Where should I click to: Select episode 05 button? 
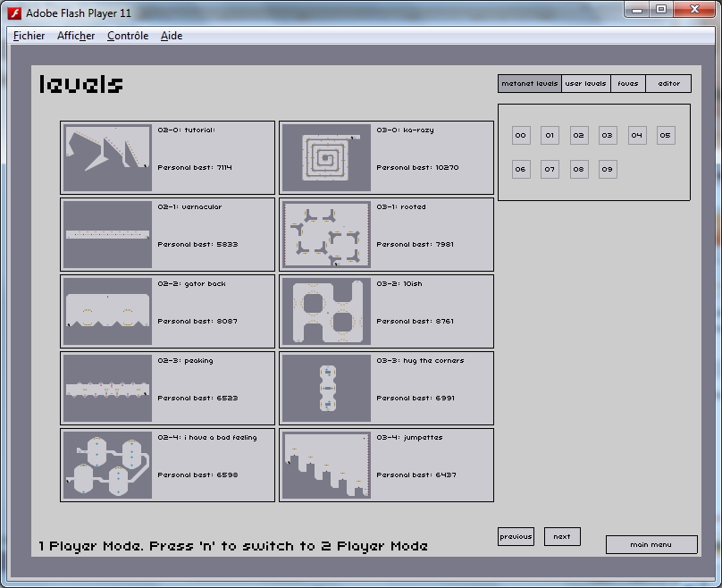tap(666, 136)
